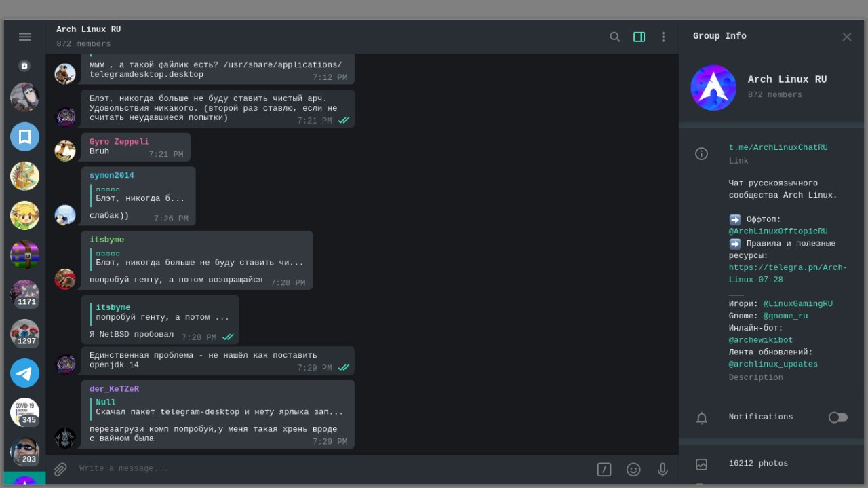Click the Group Info panel title

pyautogui.click(x=719, y=36)
